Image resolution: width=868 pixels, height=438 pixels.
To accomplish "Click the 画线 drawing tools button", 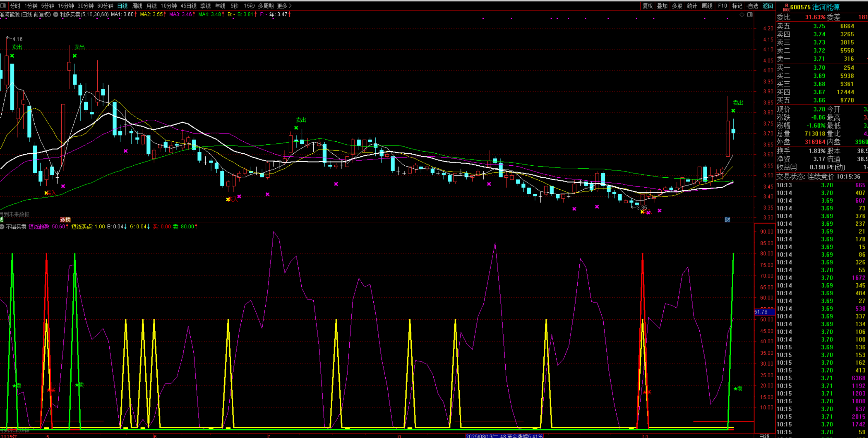I will 707,6.
